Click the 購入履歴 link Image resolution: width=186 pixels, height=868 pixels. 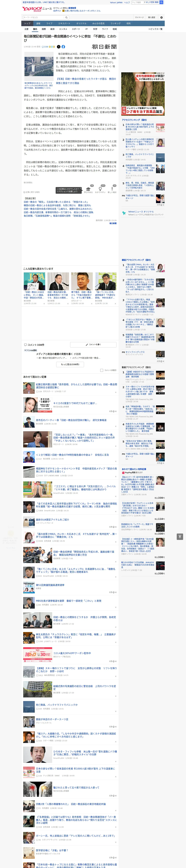152,18
